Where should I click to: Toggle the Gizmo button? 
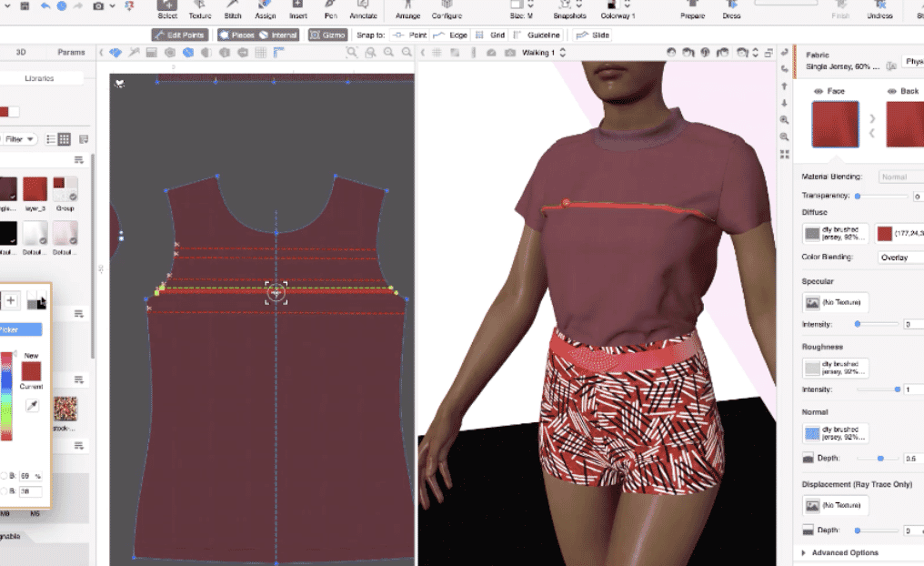pyautogui.click(x=327, y=35)
